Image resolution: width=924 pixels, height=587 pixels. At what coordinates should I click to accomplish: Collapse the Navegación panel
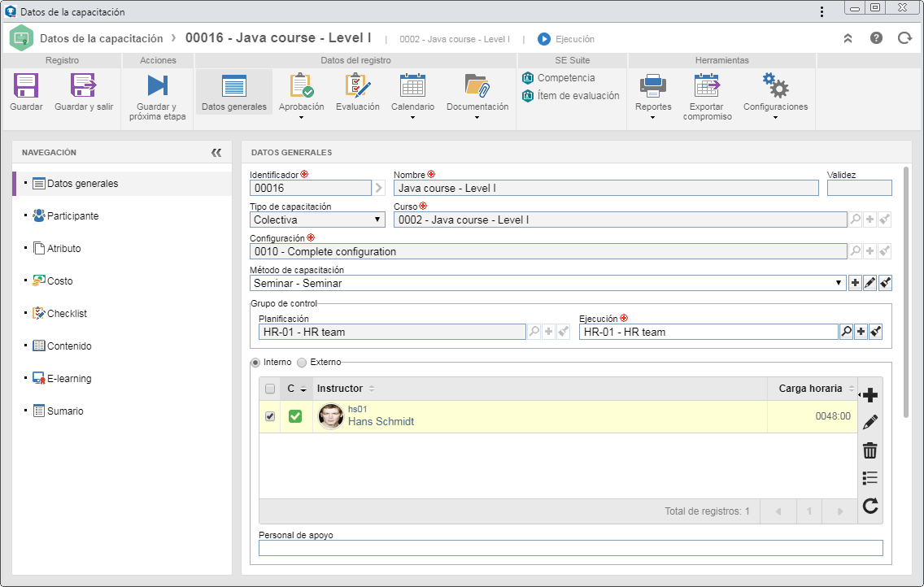pyautogui.click(x=216, y=153)
